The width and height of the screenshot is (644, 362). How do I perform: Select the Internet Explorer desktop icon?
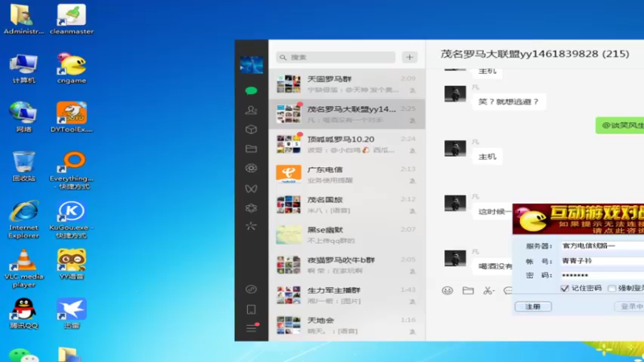coord(23,219)
